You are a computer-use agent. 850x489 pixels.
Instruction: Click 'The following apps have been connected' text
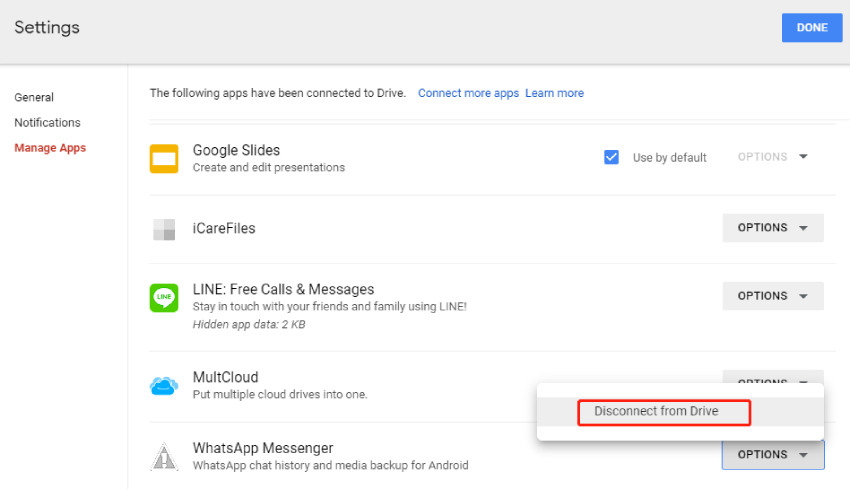point(278,93)
